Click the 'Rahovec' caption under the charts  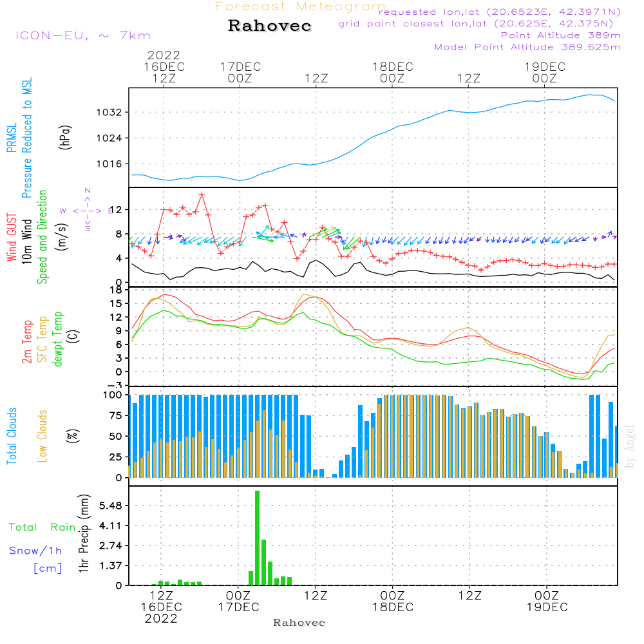[299, 623]
